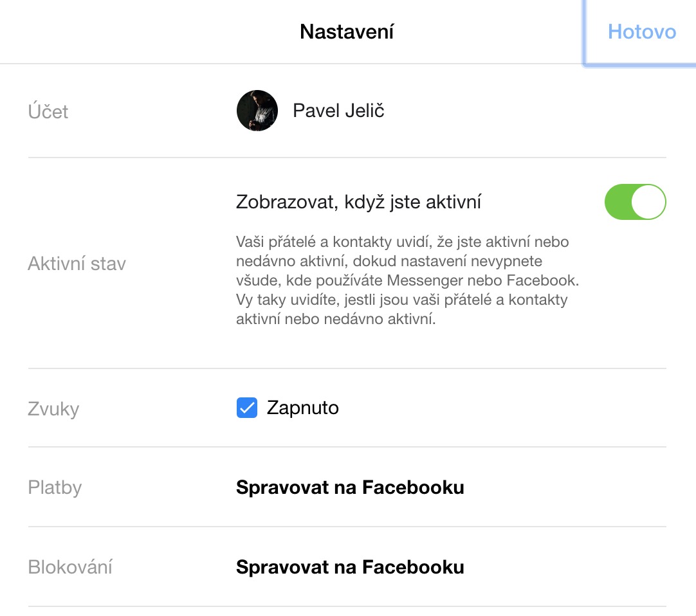Select the account name Pavel Jelič
Viewport: 696px width, 616px height.
(338, 111)
